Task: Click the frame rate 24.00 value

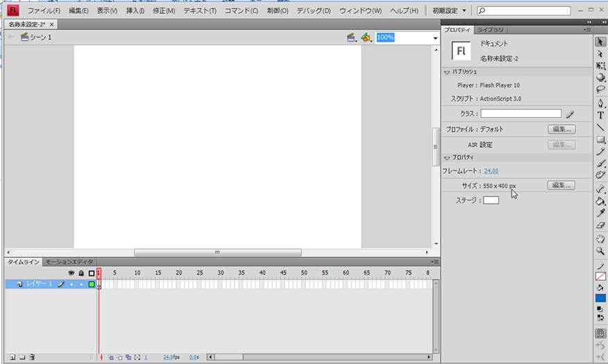Action: click(x=491, y=171)
